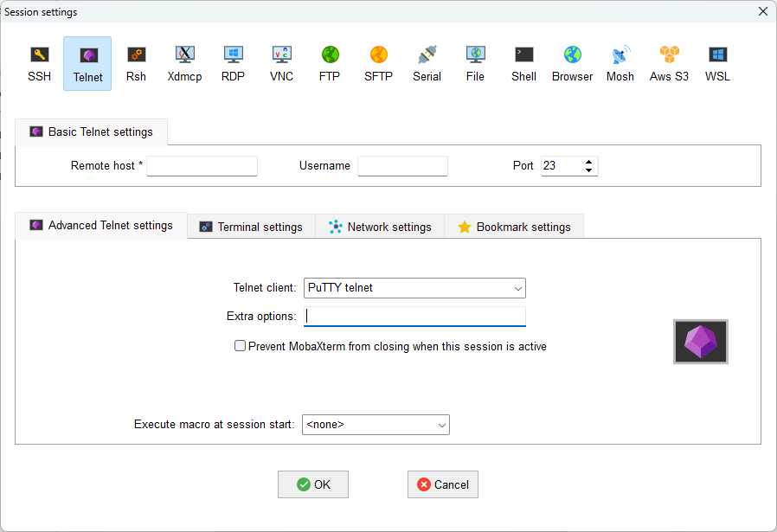Open the File session type
Screen dimensions: 777x532
[x=475, y=63]
